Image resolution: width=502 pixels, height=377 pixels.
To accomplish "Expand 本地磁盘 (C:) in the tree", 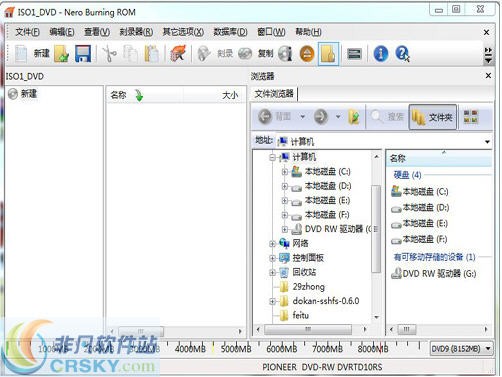I will 285,172.
